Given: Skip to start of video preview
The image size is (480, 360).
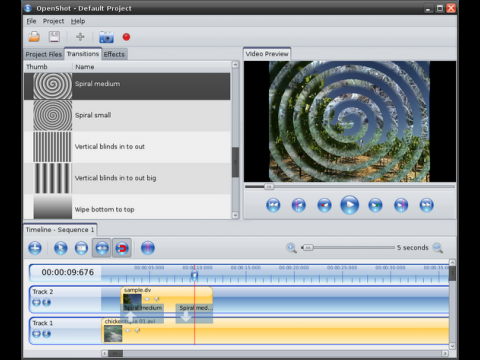Looking at the screenshot, I should [273, 205].
